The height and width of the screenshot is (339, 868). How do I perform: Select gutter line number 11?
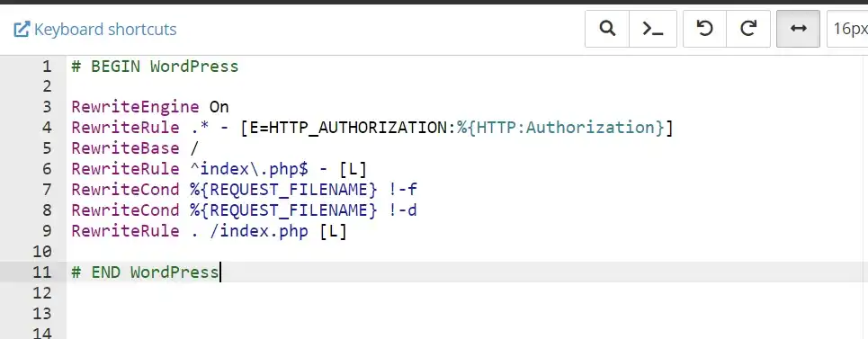tap(42, 272)
